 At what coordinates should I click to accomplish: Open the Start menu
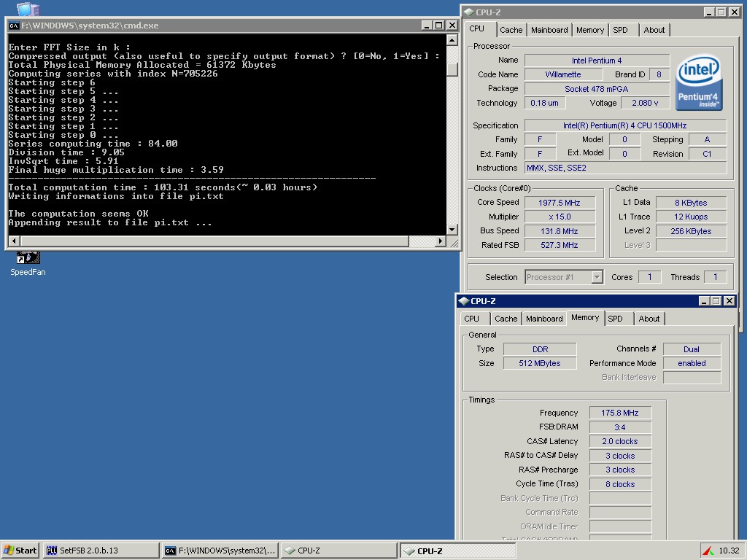pyautogui.click(x=20, y=551)
